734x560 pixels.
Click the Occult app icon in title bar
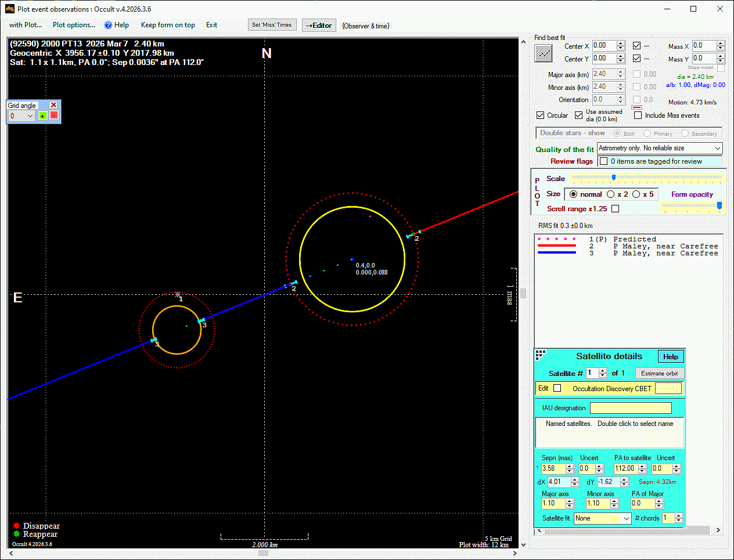pyautogui.click(x=9, y=9)
